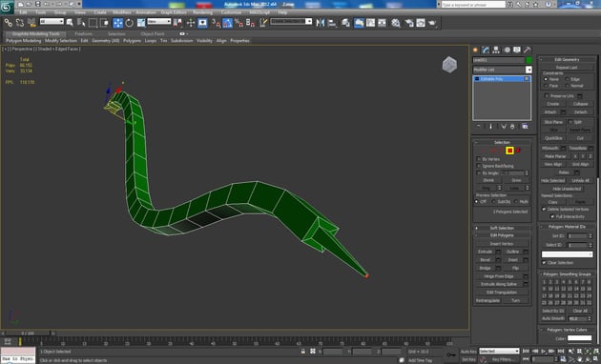
Task: Click the Bevel button
Action: [486, 259]
